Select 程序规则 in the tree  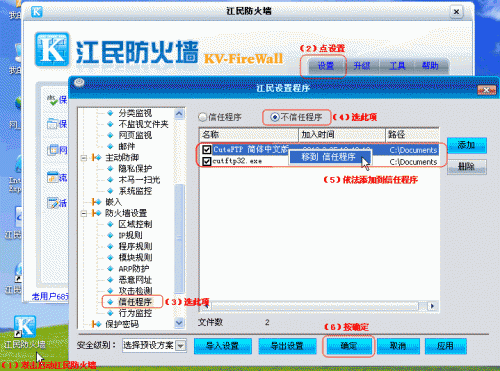tap(135, 246)
